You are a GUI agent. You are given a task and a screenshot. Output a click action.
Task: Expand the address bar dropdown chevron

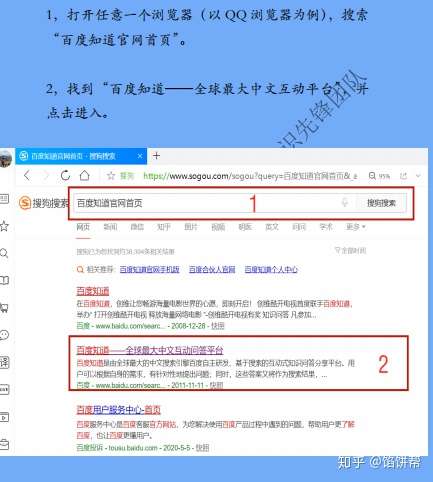coord(418,176)
